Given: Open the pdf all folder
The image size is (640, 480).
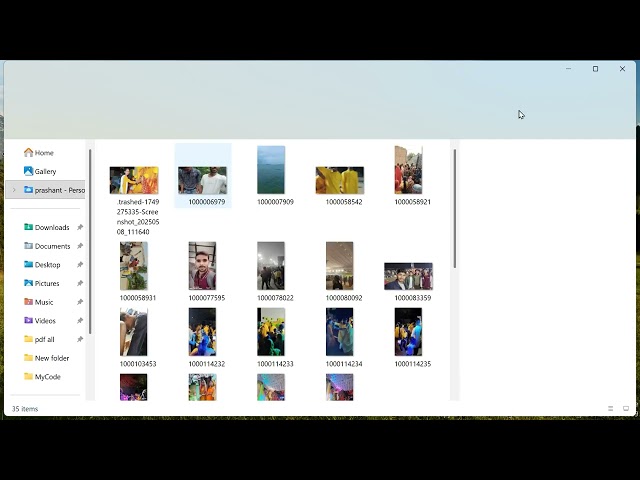Looking at the screenshot, I should tap(39, 339).
